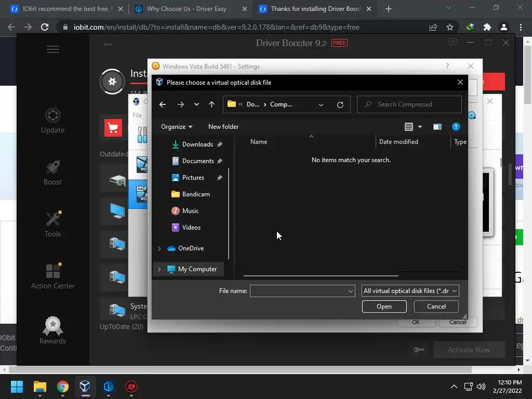Open volume control in system tray

pos(481,387)
